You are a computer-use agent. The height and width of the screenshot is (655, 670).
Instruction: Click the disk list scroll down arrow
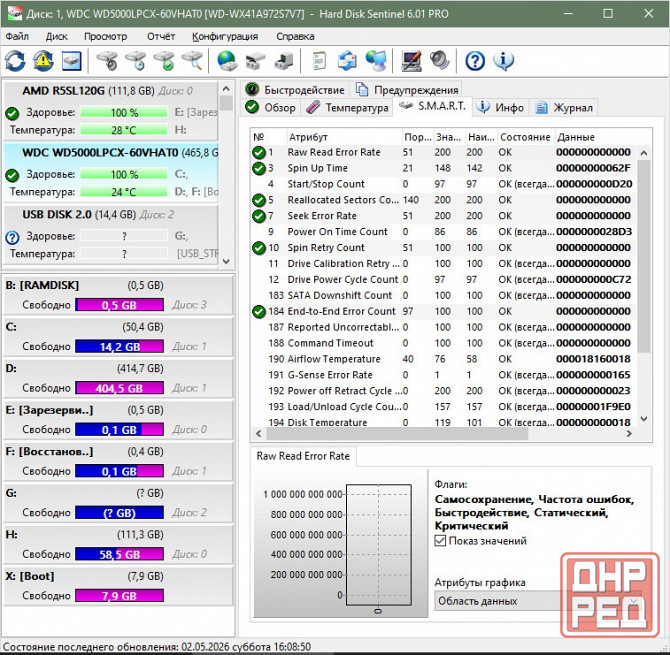click(x=226, y=261)
